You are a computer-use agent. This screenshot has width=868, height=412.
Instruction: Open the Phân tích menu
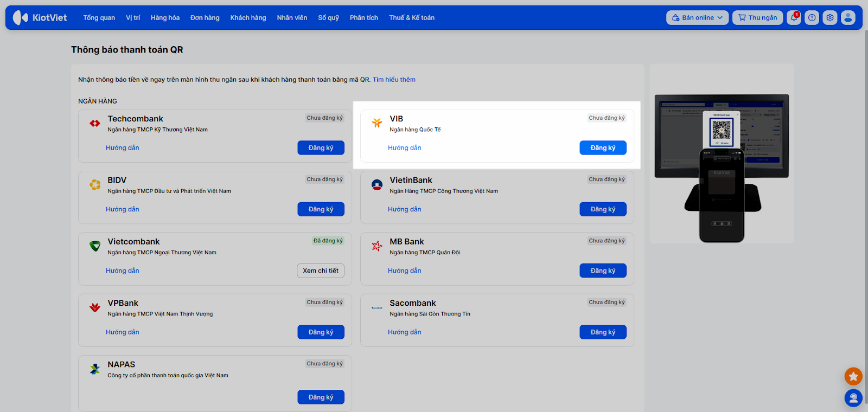point(363,17)
